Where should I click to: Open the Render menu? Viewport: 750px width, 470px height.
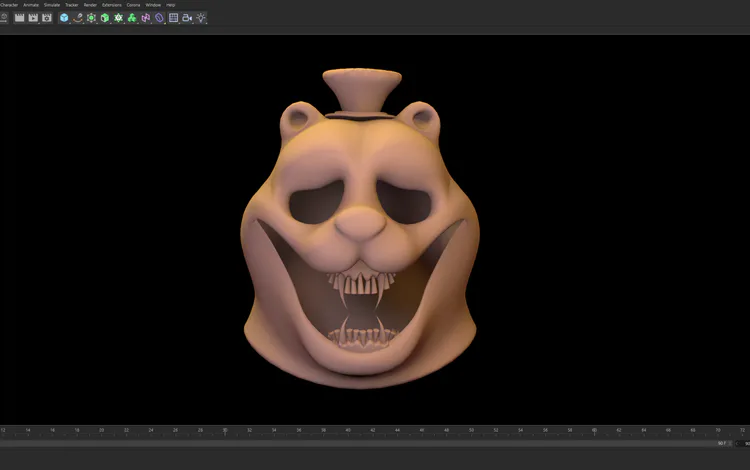90,5
